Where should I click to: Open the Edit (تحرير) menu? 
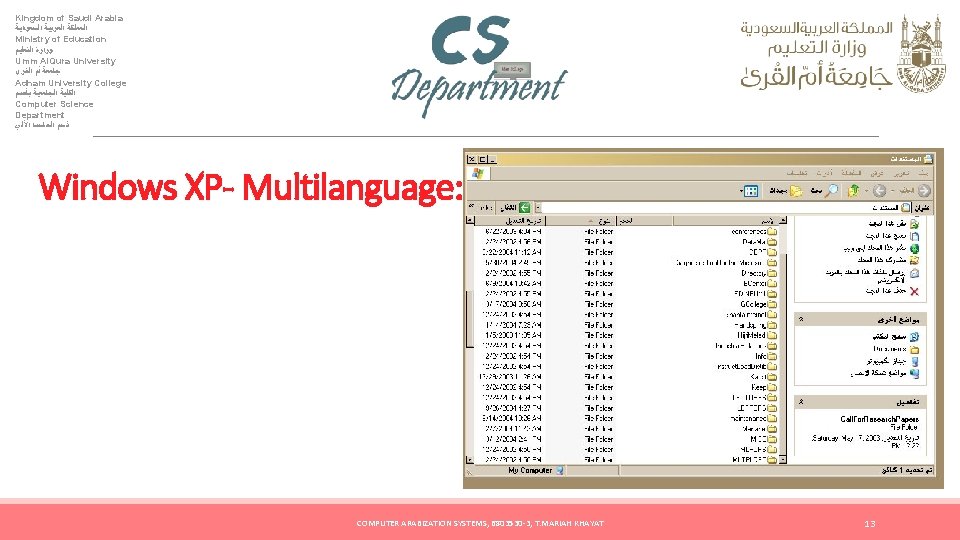901,173
